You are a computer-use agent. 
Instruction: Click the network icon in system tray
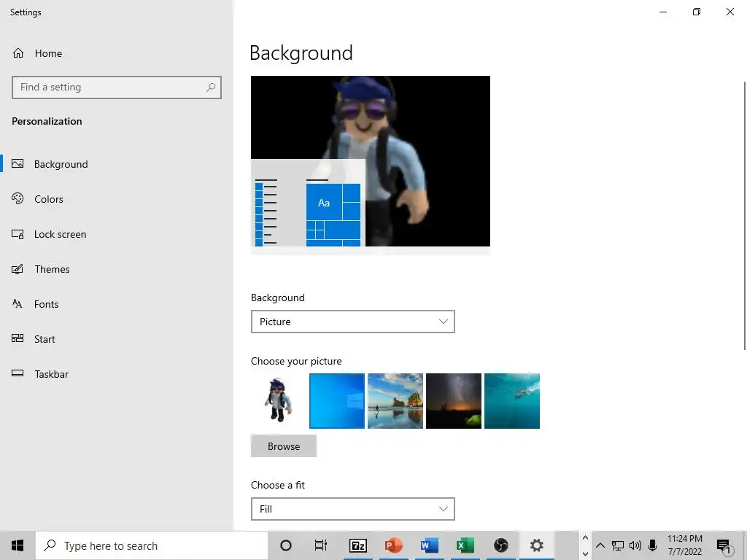pyautogui.click(x=618, y=545)
